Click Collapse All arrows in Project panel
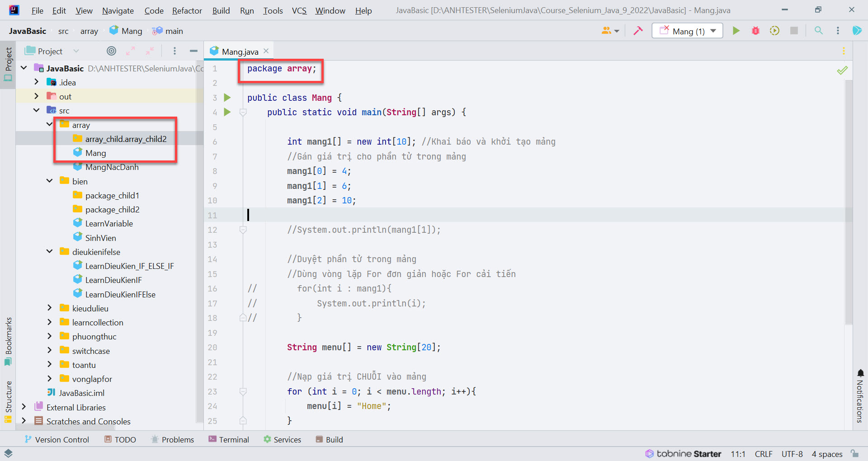 150,51
